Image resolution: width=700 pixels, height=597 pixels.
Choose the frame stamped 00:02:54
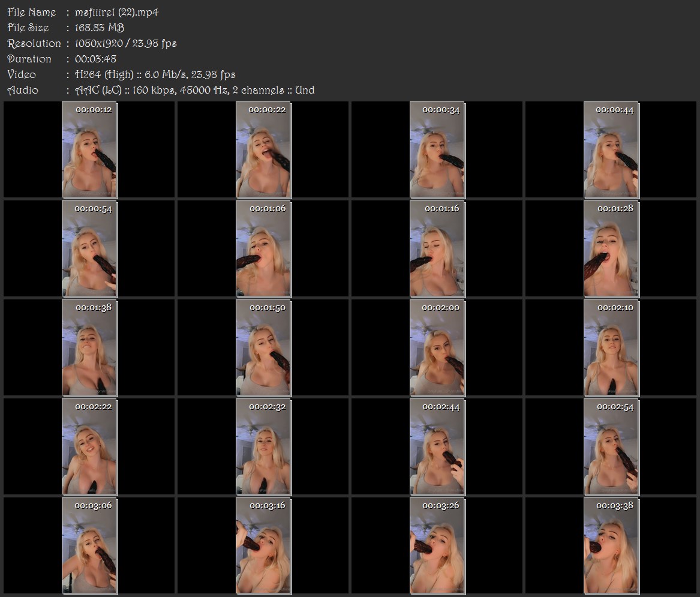point(612,447)
